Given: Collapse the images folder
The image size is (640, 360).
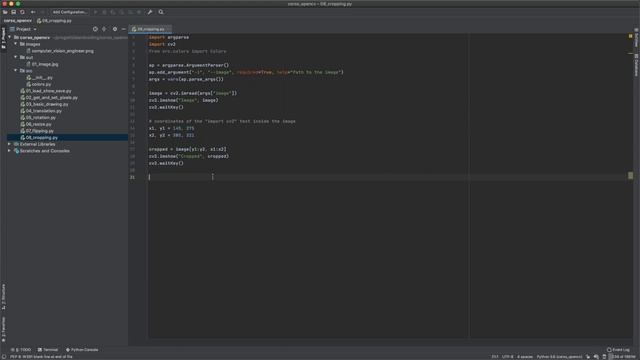Looking at the screenshot, I should 16,44.
